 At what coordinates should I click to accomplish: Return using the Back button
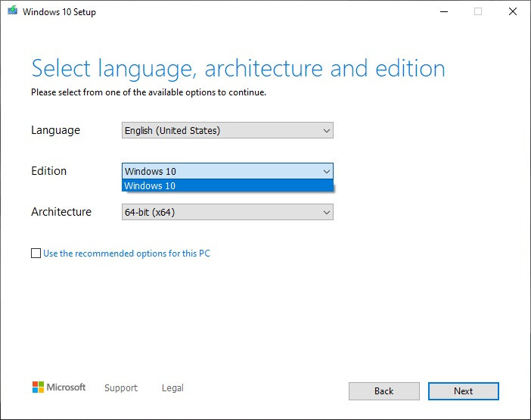pyautogui.click(x=384, y=391)
